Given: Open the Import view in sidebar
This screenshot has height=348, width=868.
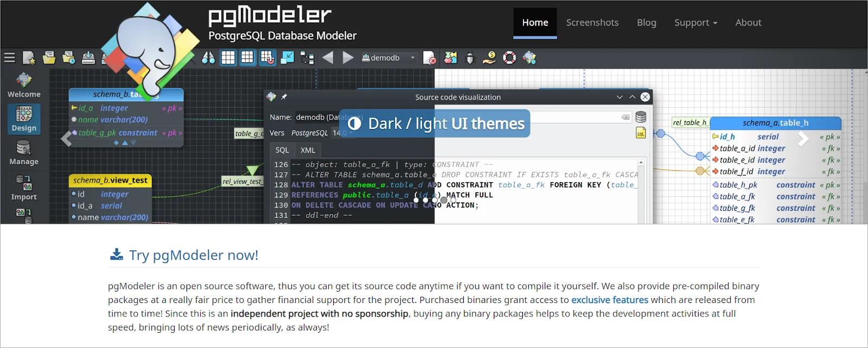Looking at the screenshot, I should [24, 188].
